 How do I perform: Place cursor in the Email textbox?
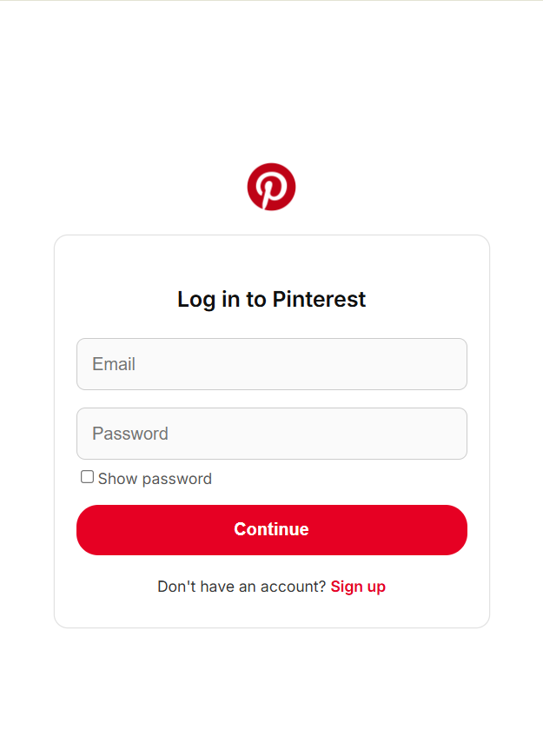pyautogui.click(x=271, y=364)
